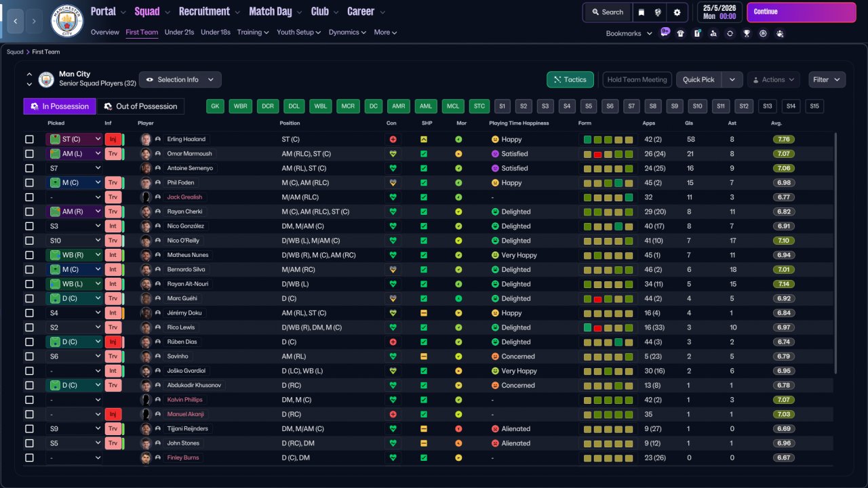This screenshot has width=868, height=488.
Task: Switch to the Under 21s tab
Action: tap(179, 32)
